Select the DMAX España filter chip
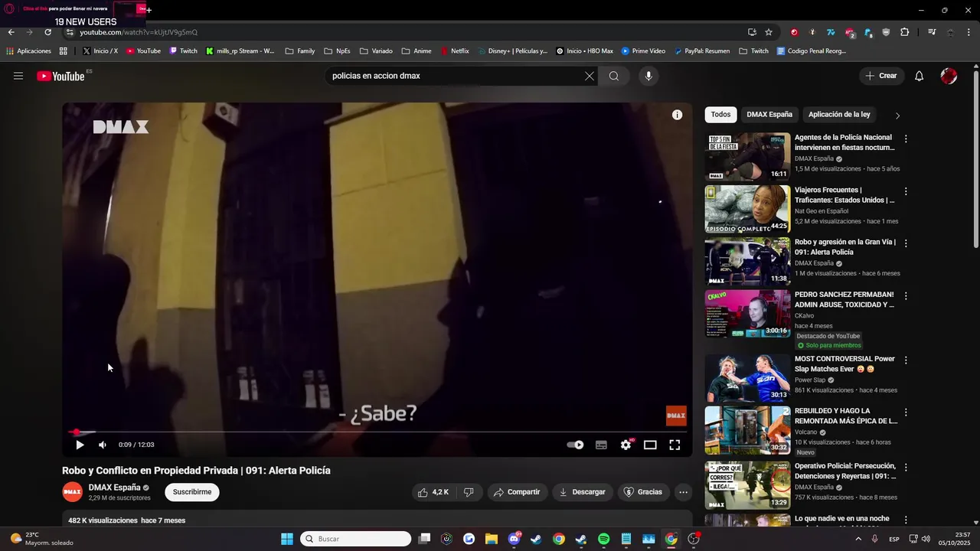 (x=769, y=115)
